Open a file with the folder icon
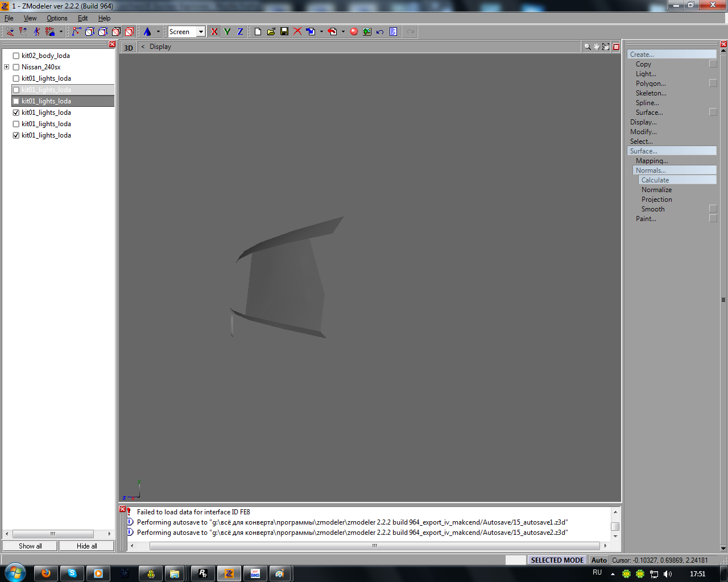728x582 pixels. click(x=271, y=32)
